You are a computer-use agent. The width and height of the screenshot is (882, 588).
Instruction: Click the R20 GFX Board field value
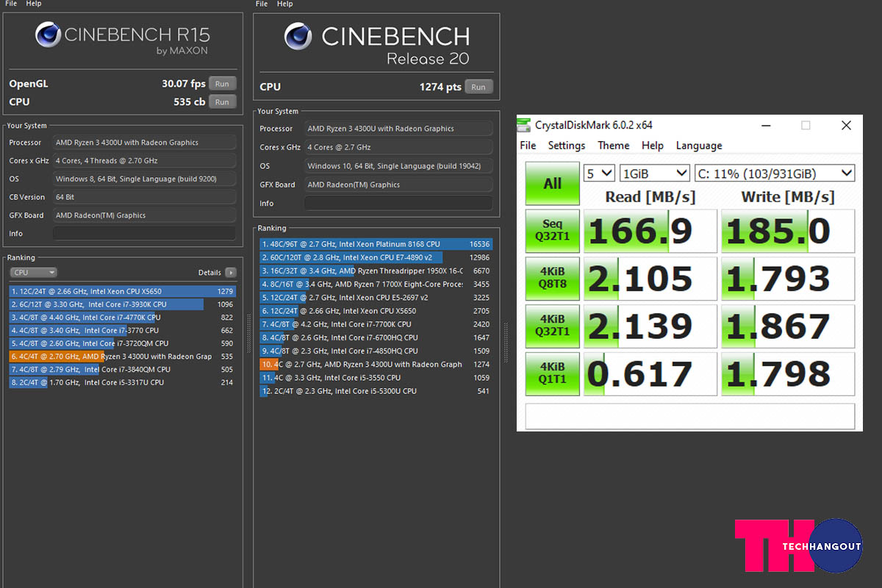click(x=398, y=184)
